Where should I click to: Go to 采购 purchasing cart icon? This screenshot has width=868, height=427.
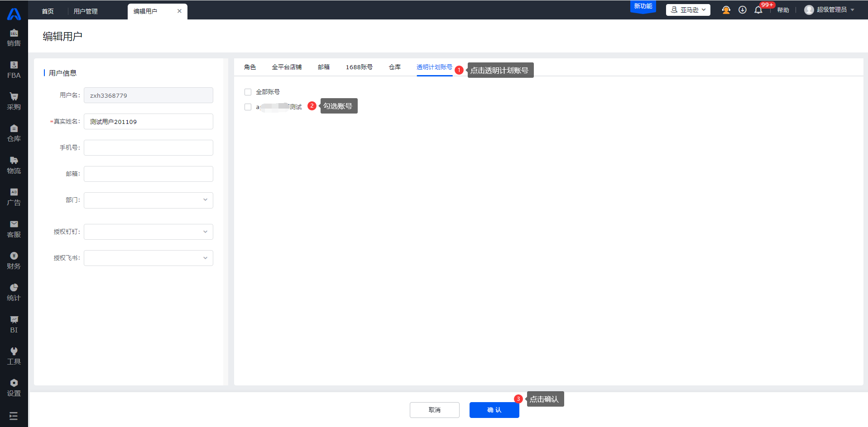pyautogui.click(x=14, y=101)
